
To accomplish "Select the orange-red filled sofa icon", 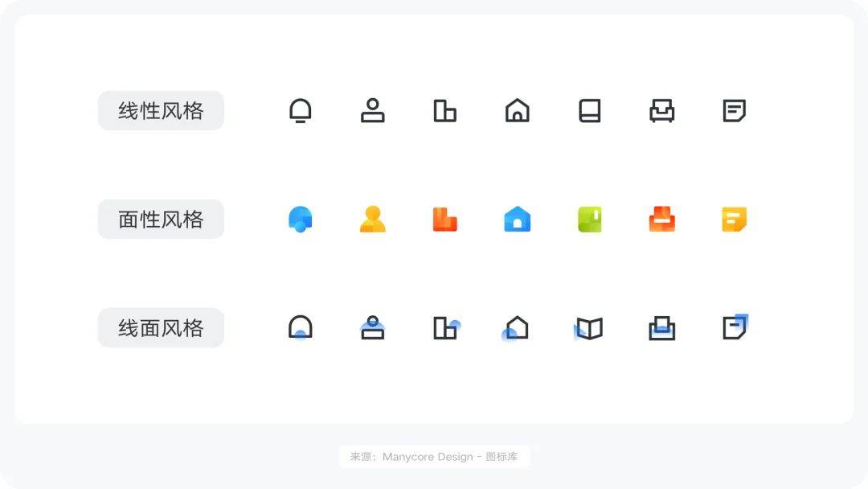I will point(661,219).
